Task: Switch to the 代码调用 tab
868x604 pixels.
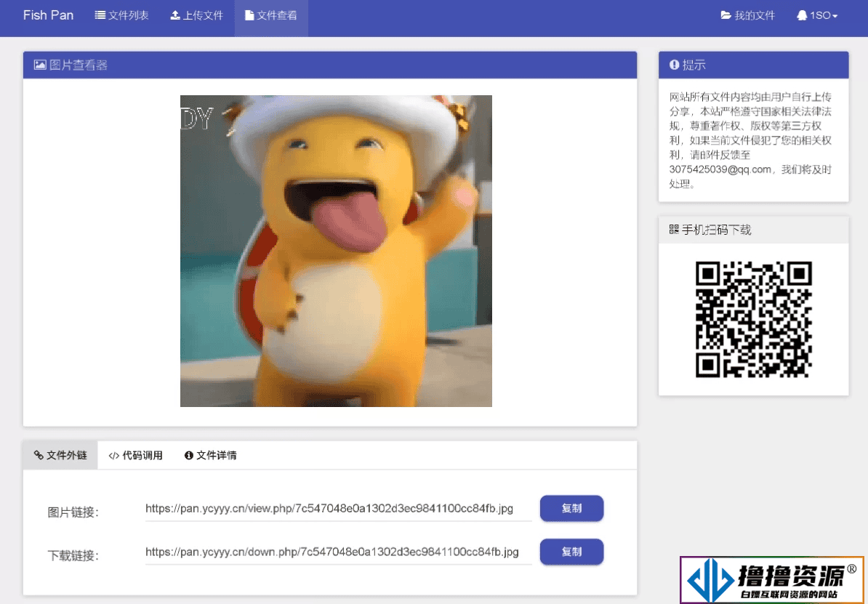Action: [136, 455]
